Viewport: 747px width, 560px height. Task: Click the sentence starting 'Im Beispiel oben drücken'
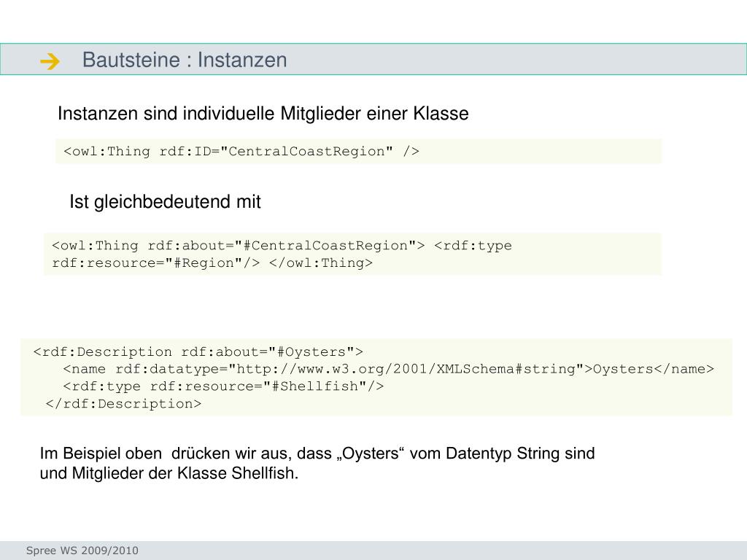coord(317,454)
